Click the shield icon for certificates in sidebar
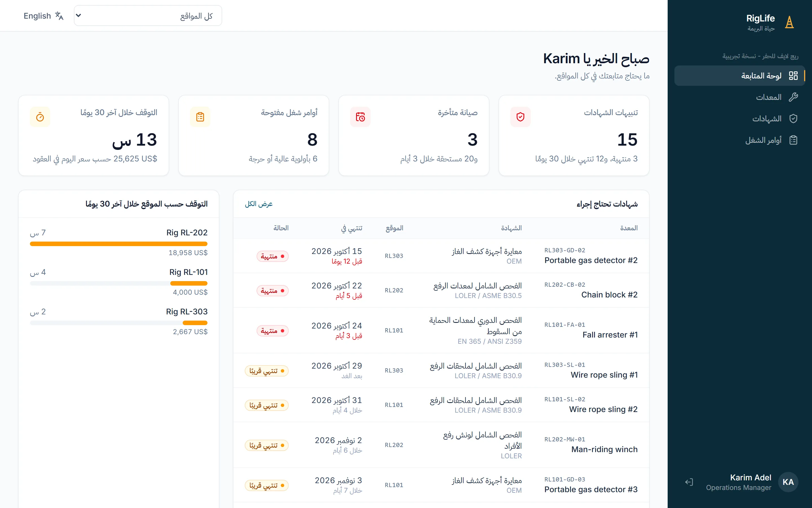Screen dimensions: 812x508 [793, 119]
